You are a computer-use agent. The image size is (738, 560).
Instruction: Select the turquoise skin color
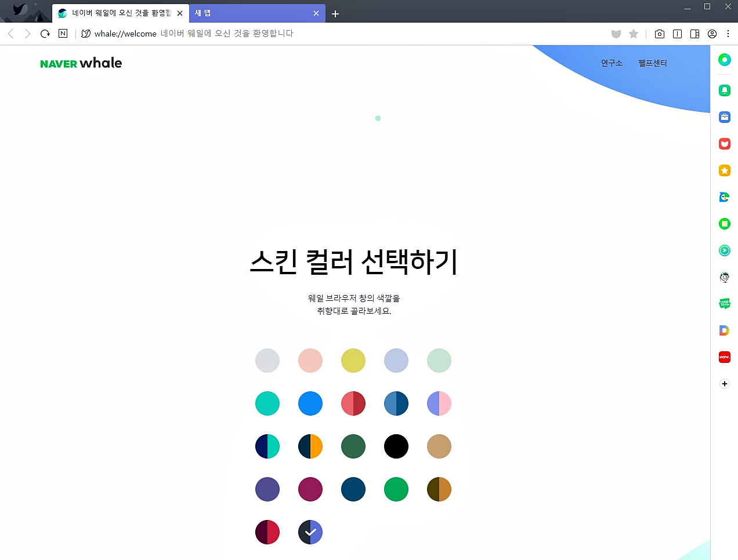point(267,403)
